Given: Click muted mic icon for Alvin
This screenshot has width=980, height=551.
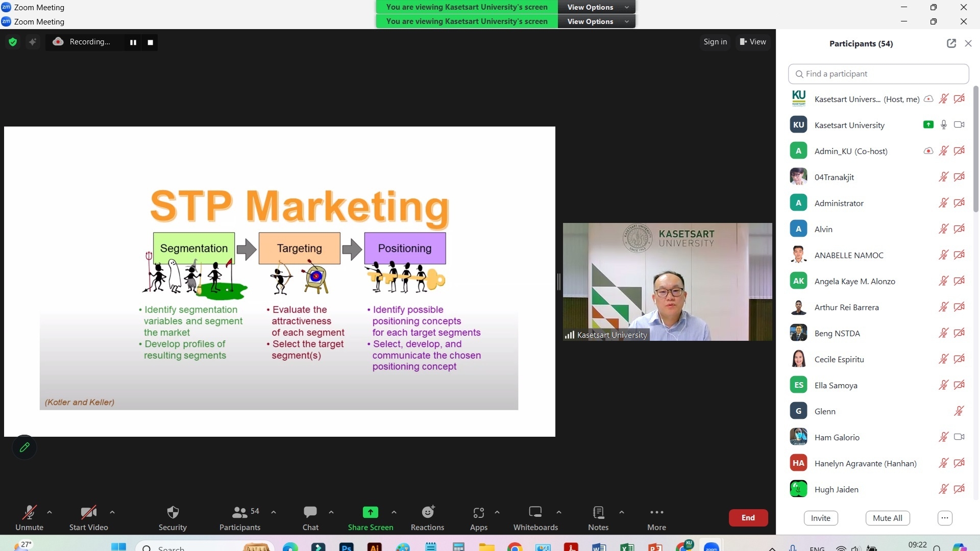Looking at the screenshot, I should coord(944,229).
